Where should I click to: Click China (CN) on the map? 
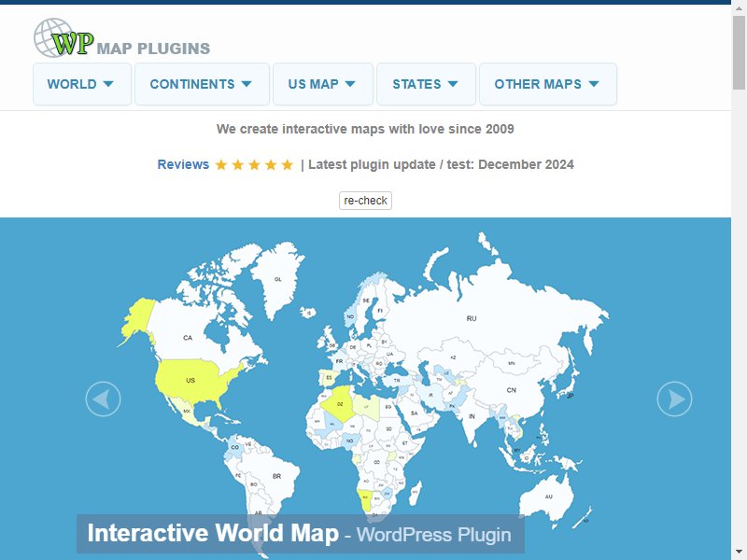click(x=511, y=390)
